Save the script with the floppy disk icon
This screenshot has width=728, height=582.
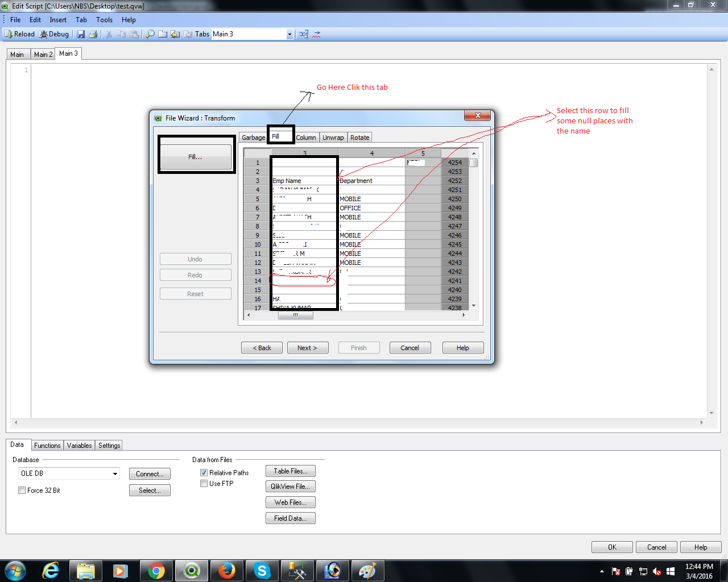pyautogui.click(x=81, y=34)
